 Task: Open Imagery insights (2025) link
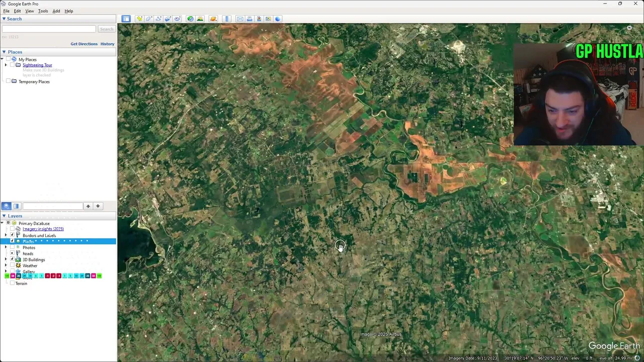[x=43, y=229]
